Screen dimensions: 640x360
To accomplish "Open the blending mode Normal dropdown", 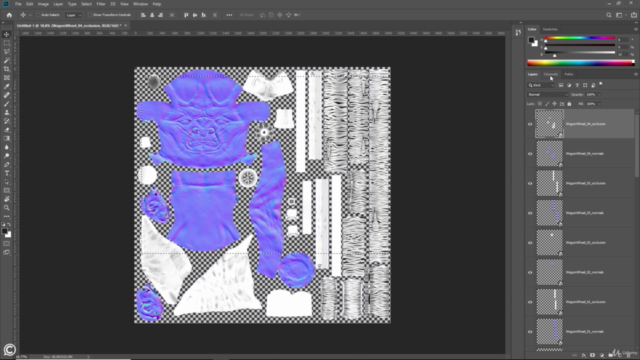I will 547,95.
